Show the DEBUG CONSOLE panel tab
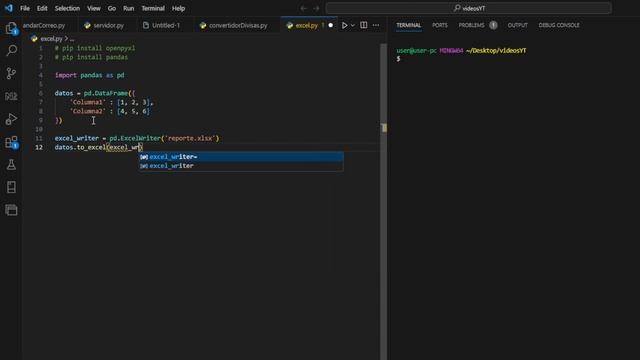 pos(559,25)
